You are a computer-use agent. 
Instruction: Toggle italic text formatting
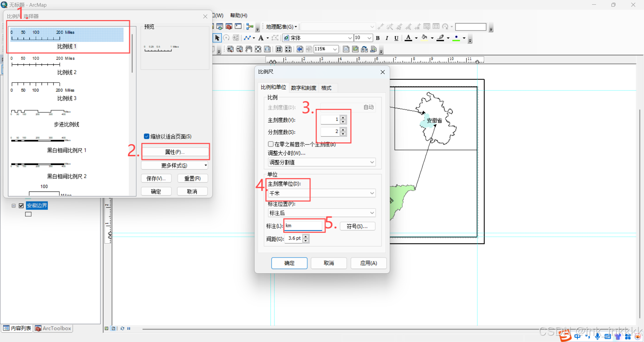(387, 38)
